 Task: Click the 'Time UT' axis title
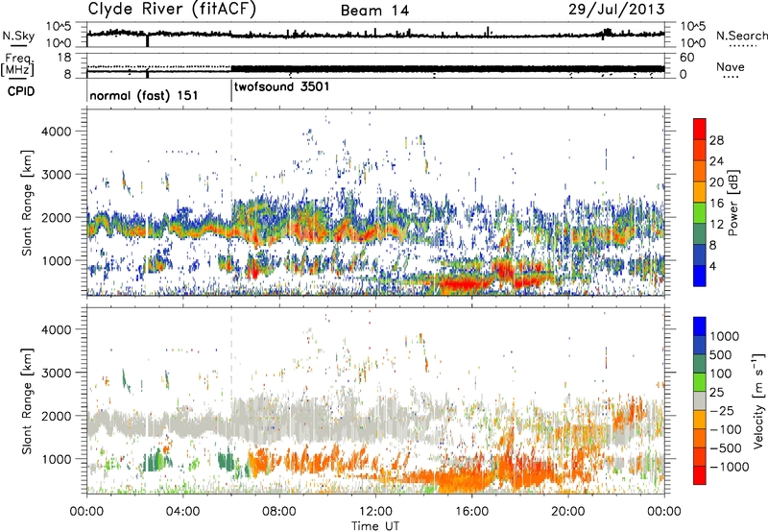[375, 525]
